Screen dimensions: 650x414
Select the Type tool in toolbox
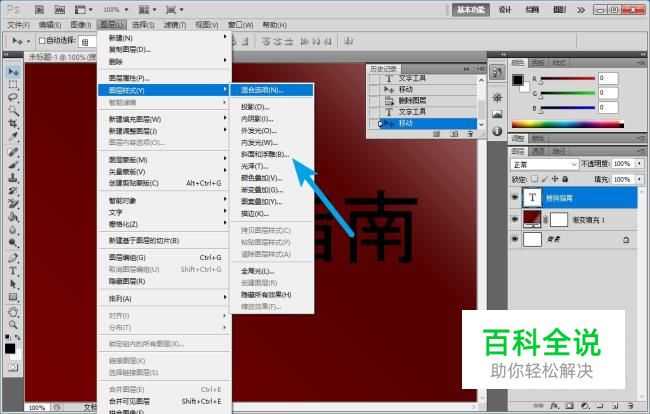point(13,271)
